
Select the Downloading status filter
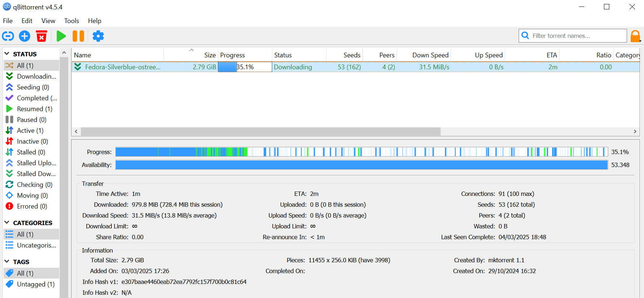[31, 76]
